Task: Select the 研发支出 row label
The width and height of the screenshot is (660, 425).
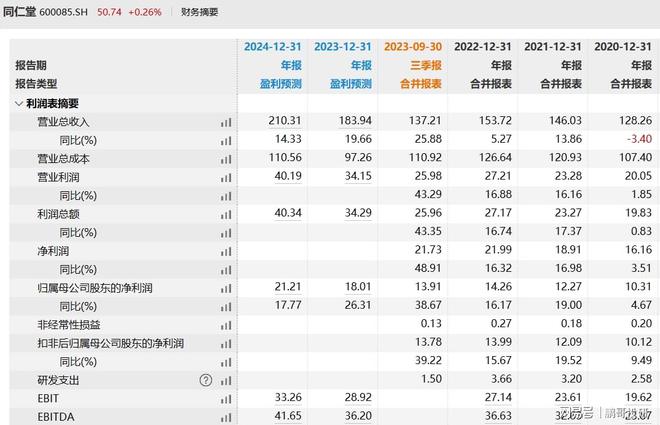Action: pos(59,380)
